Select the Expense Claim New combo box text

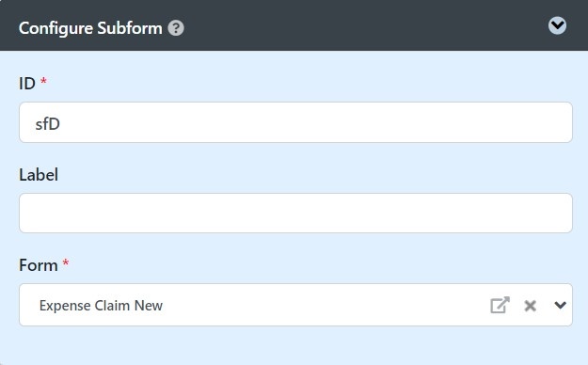coord(101,306)
